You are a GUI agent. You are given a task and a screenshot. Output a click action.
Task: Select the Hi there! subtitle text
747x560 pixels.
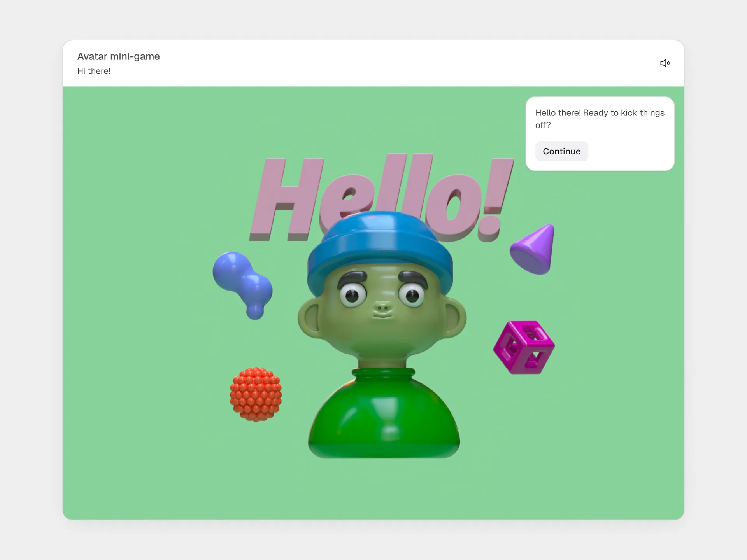click(x=94, y=71)
